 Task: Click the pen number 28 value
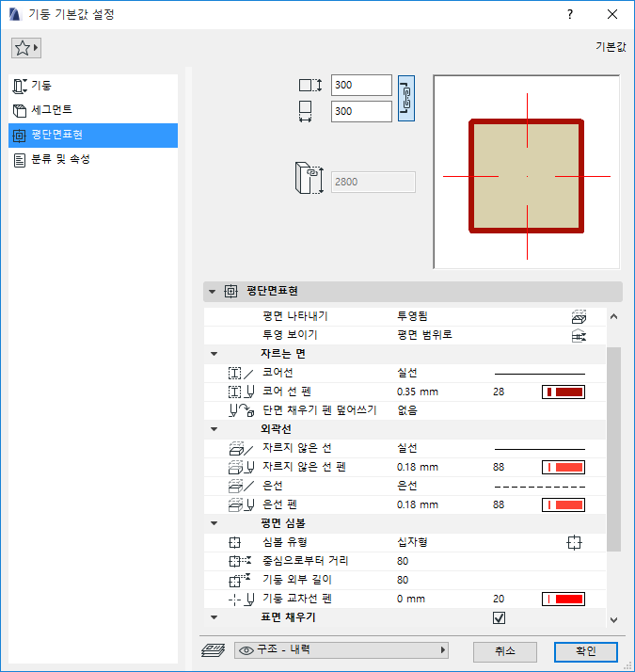[x=499, y=392]
